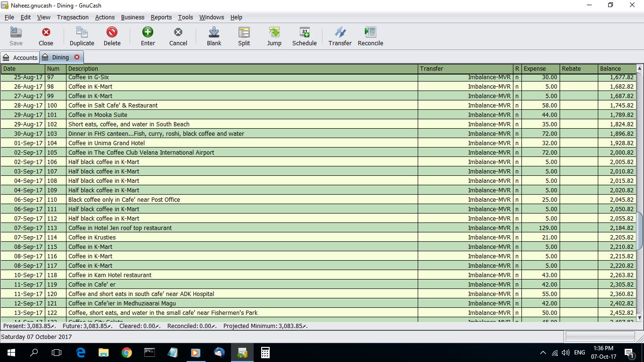Open File Explorer from the taskbar
Screen dimensions: 644x362
coord(103,352)
